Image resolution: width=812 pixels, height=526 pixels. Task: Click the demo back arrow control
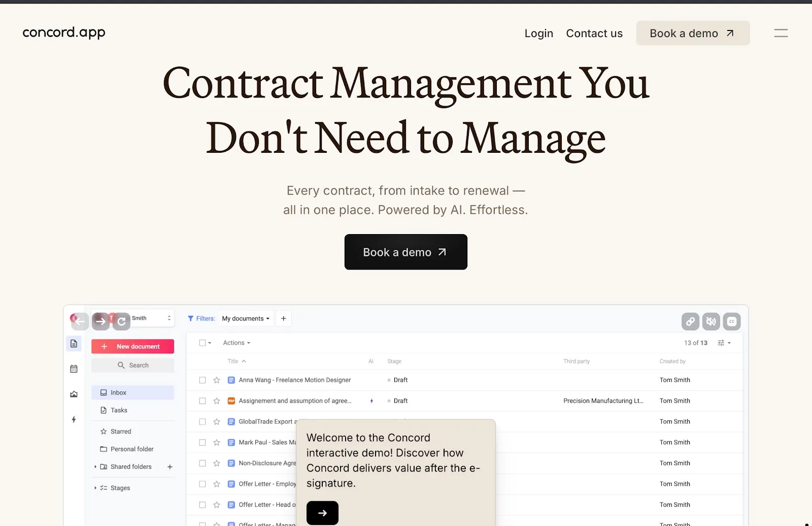click(x=80, y=321)
